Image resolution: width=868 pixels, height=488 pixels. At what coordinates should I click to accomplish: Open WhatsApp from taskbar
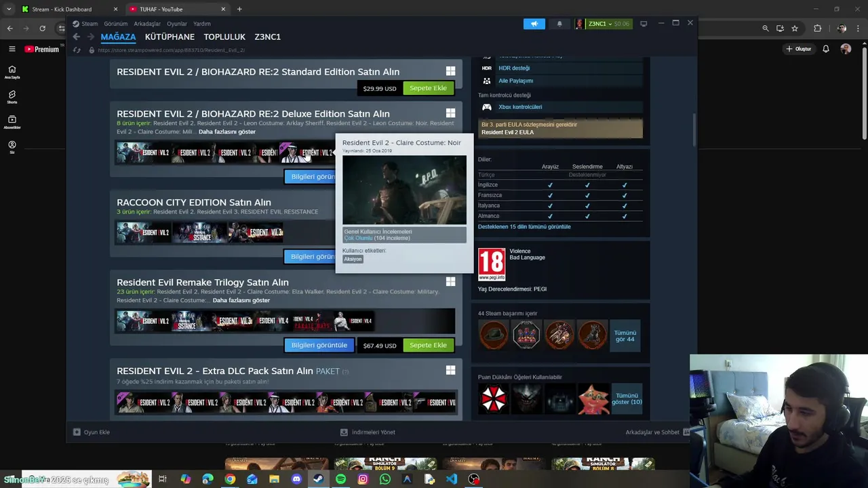click(x=385, y=479)
